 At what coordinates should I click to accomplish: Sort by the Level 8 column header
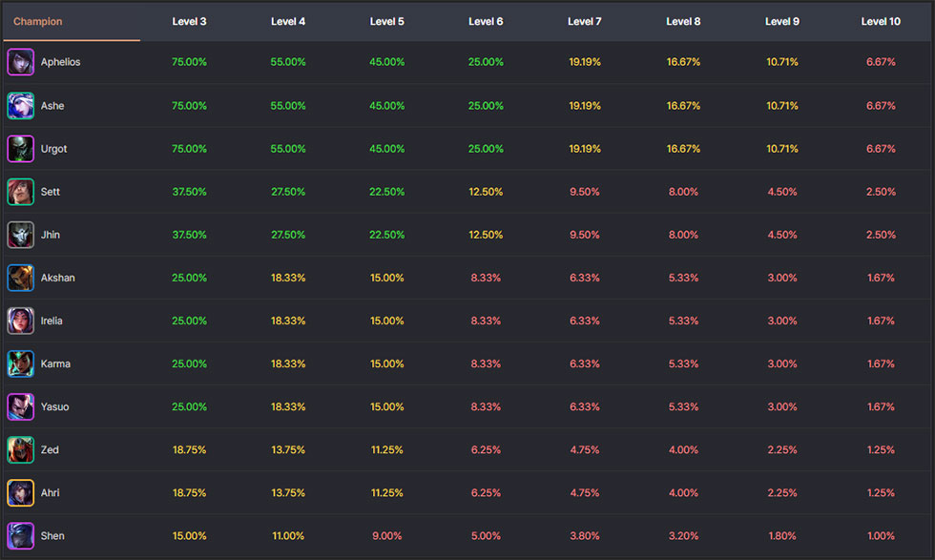click(683, 22)
